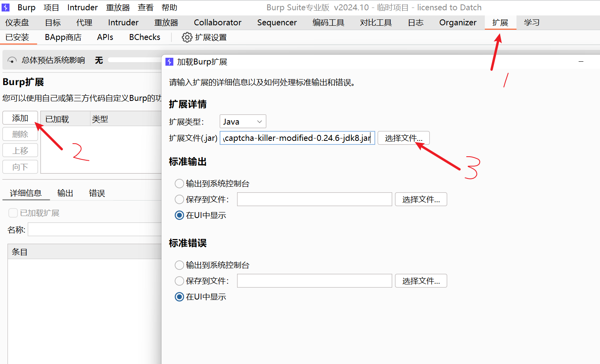The width and height of the screenshot is (600, 364).
Task: Switch to the 输出 tab
Action: (x=65, y=193)
